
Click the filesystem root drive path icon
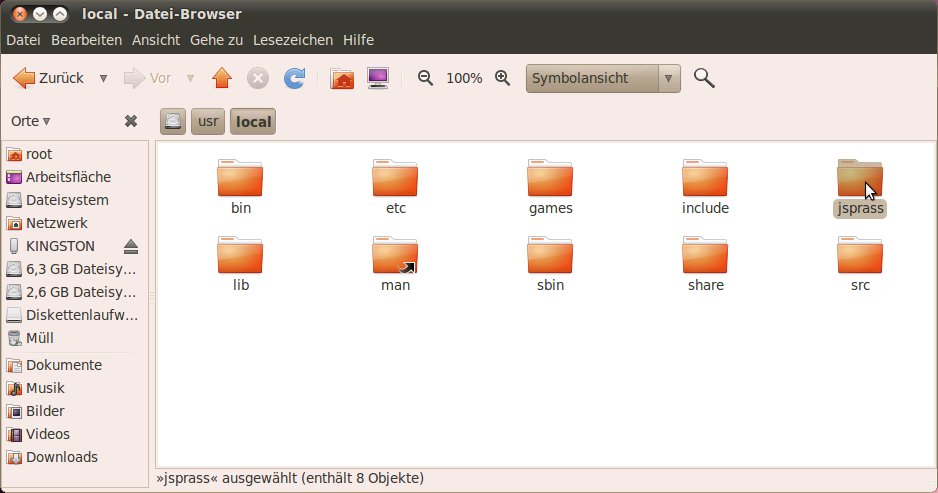pos(174,122)
